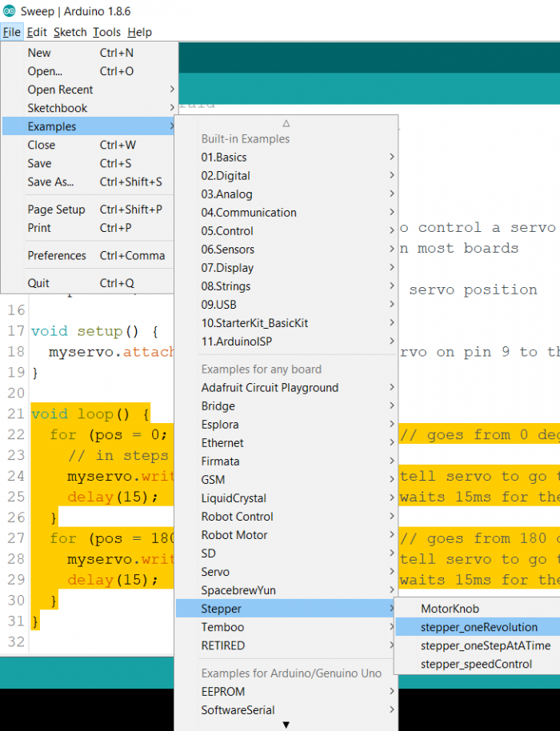Choose Save As... in the File menu
Image resolution: width=560 pixels, height=731 pixels.
[89, 182]
